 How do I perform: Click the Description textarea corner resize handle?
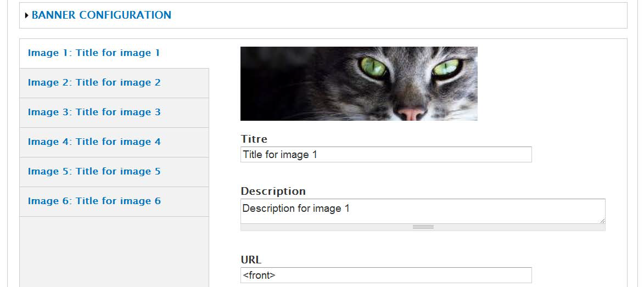tap(602, 220)
